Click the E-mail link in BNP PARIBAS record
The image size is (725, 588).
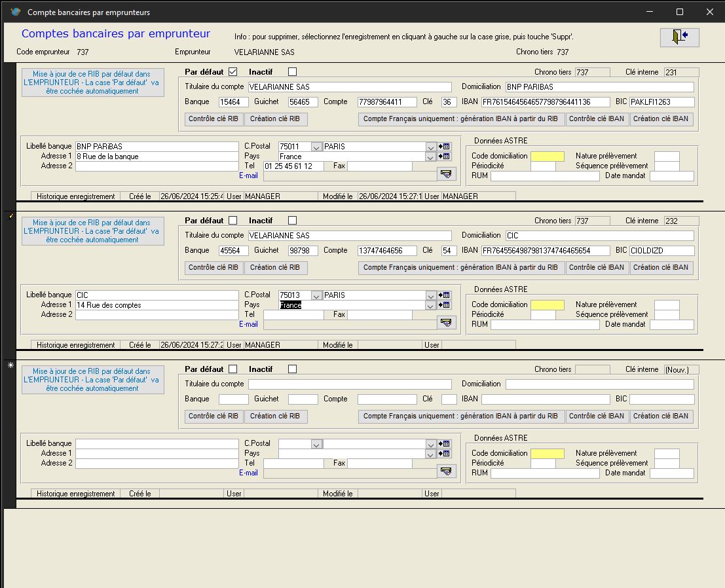[x=248, y=175]
